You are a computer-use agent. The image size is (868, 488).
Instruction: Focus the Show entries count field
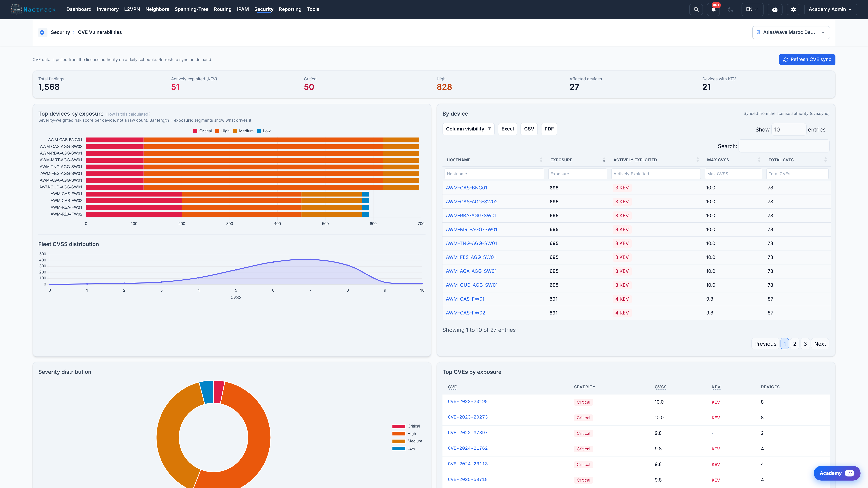coord(789,130)
